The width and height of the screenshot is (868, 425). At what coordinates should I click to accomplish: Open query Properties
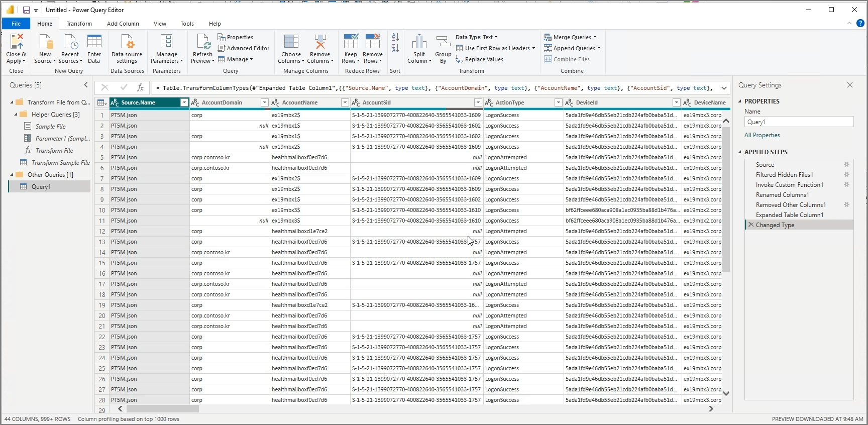(x=236, y=37)
